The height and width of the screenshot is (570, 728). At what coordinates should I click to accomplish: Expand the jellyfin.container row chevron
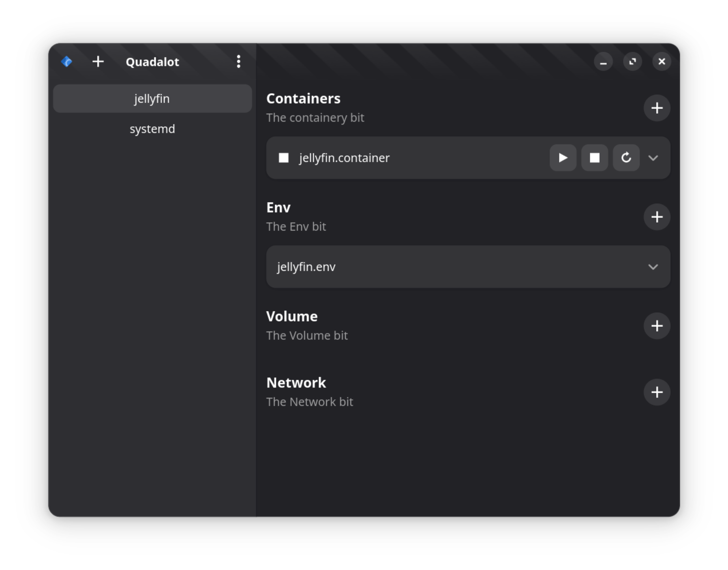653,158
